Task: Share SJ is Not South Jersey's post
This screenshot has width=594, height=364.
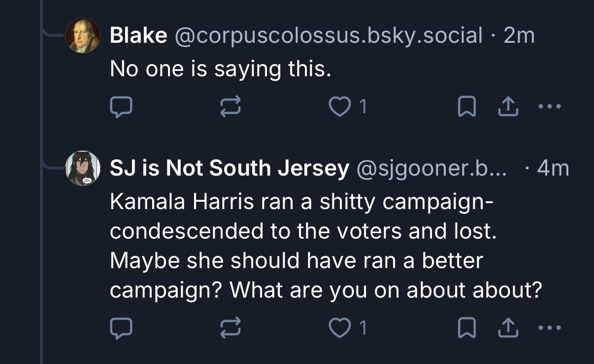Action: point(509,328)
